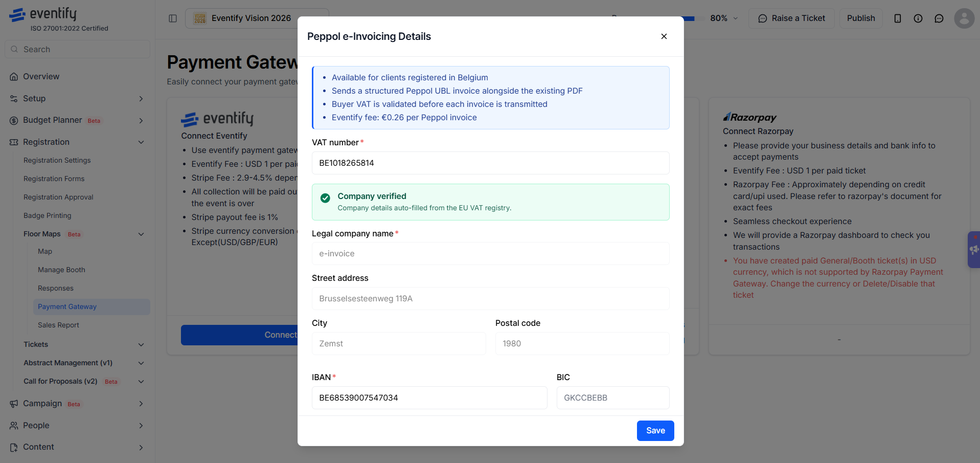This screenshot has height=463, width=980.
Task: Click the floating widget on right edge
Action: [x=974, y=250]
